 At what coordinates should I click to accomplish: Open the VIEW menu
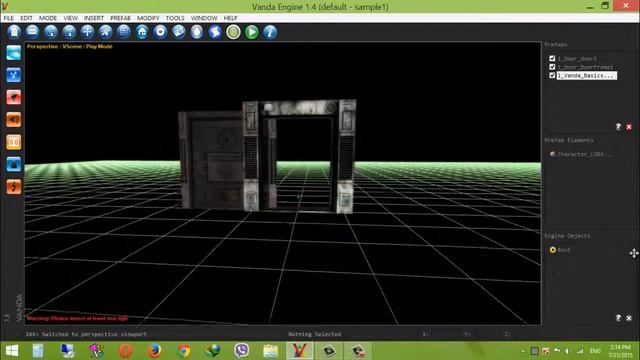[71, 18]
